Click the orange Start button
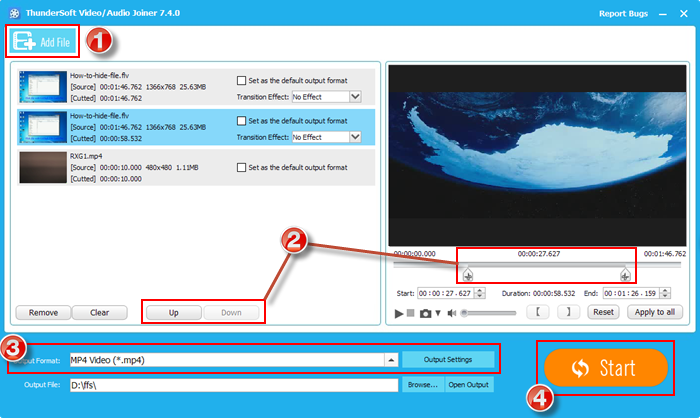700x418 pixels. 605,367
